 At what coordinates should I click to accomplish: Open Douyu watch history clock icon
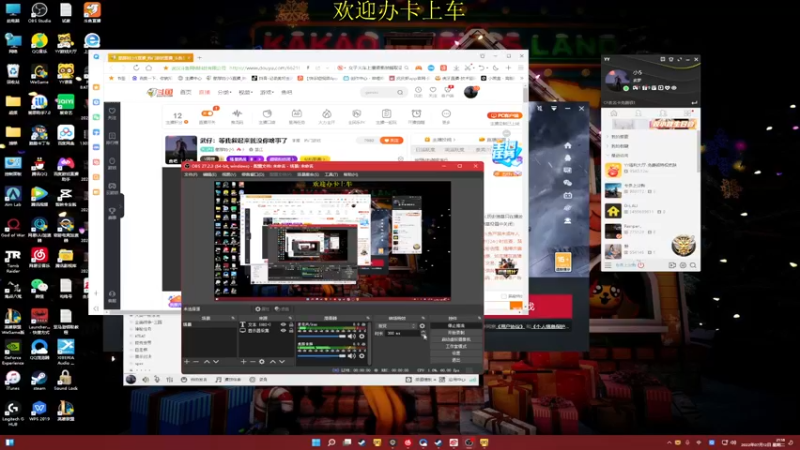[x=418, y=90]
